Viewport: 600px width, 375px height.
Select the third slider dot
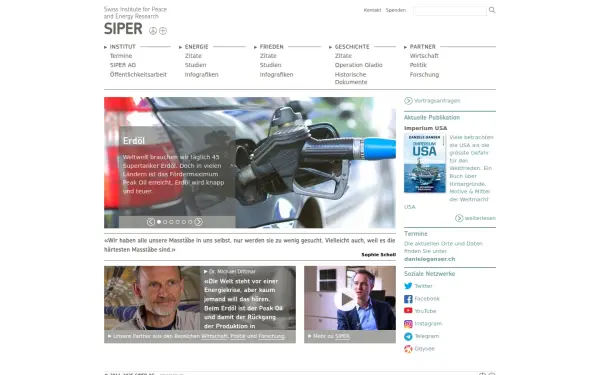(x=171, y=222)
